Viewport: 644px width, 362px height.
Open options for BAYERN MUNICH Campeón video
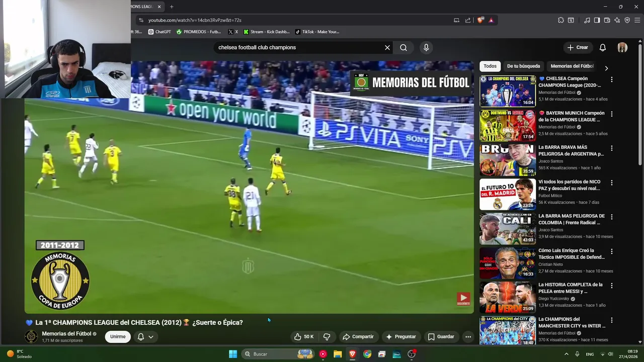tap(612, 114)
